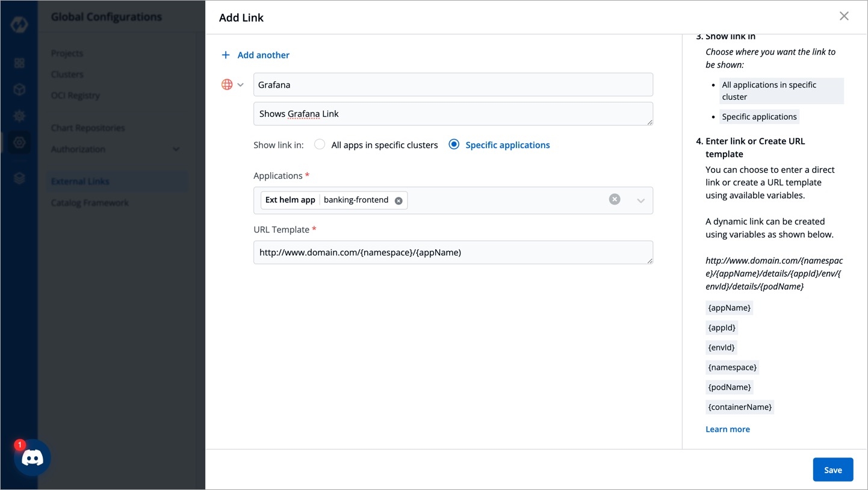Open the Learn more link
Image resolution: width=868 pixels, height=490 pixels.
(x=727, y=429)
